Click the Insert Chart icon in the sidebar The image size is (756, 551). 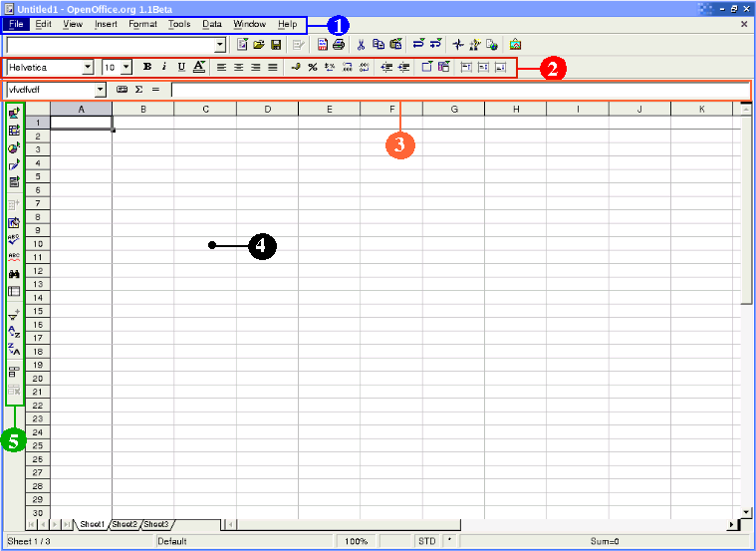click(14, 148)
